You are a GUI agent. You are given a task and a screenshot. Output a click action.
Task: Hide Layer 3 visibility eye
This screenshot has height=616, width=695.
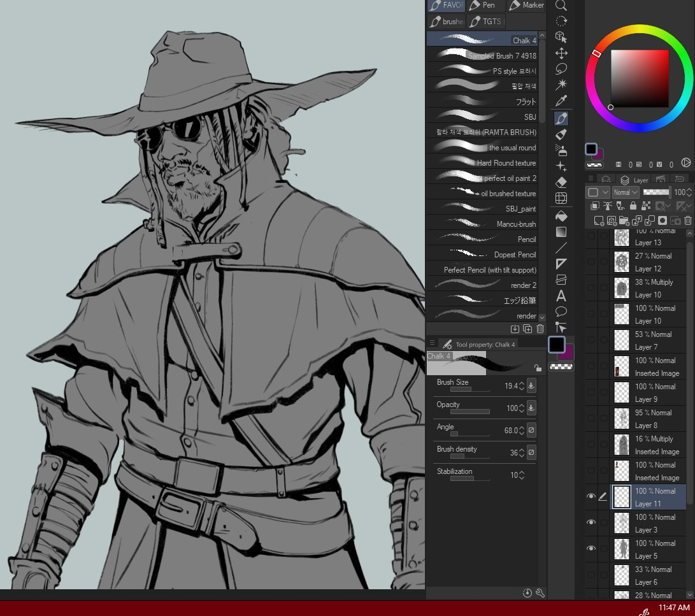591,523
